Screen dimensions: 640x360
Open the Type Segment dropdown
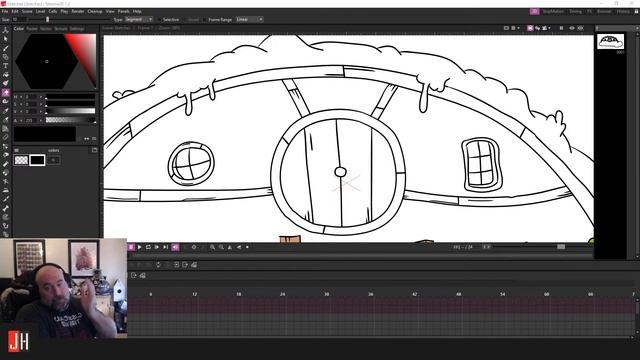coord(138,19)
